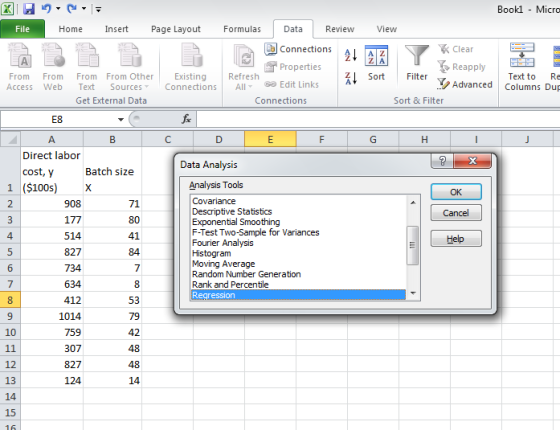Click Cancel in Data Analysis dialog
This screenshot has width=560, height=430.
click(x=456, y=213)
